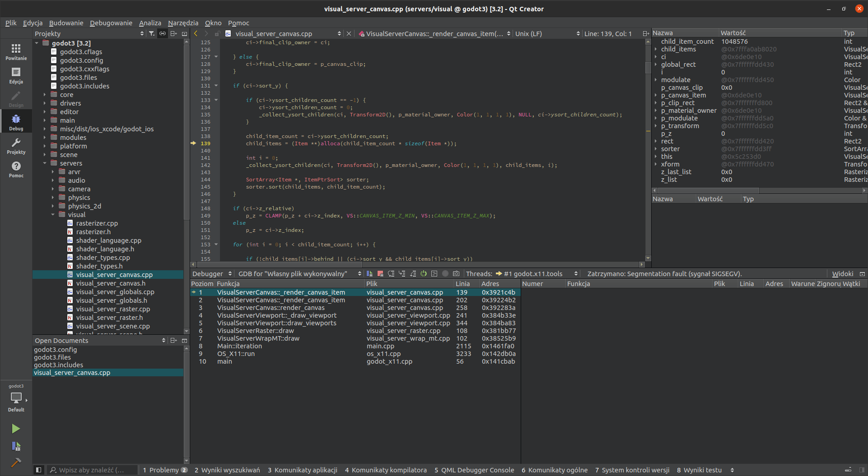Expand the global_rect variable in locals view
The height and width of the screenshot is (476, 868).
(656, 65)
